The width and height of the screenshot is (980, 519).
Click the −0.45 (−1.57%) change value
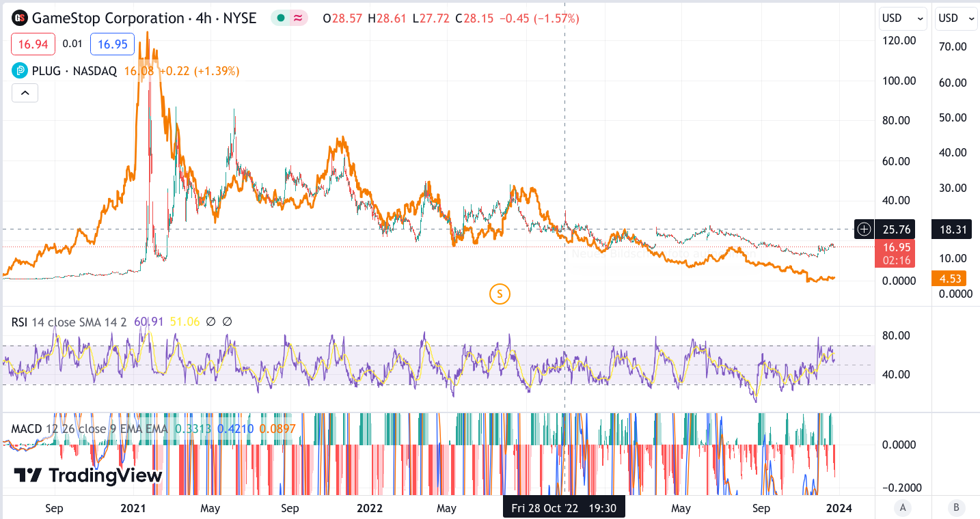point(539,18)
